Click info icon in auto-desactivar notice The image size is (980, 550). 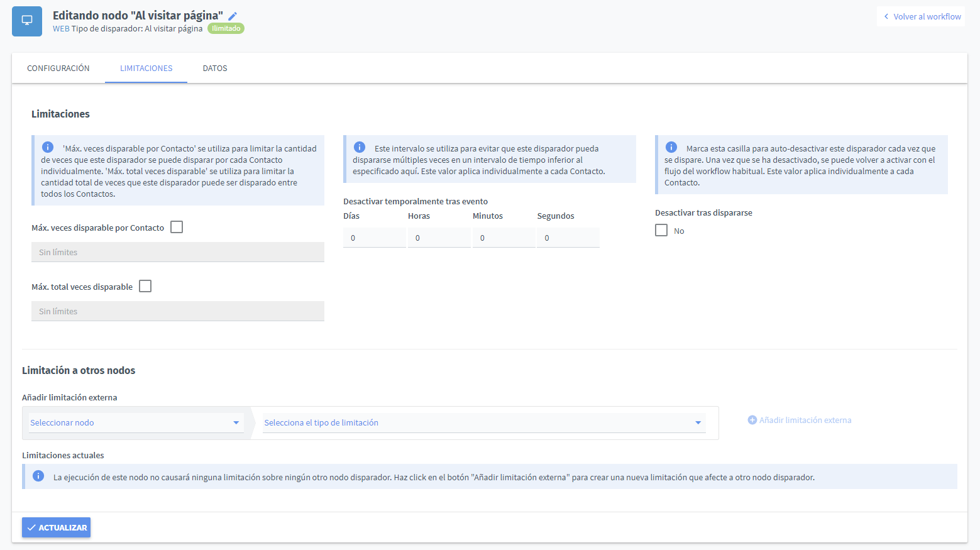[x=671, y=147]
